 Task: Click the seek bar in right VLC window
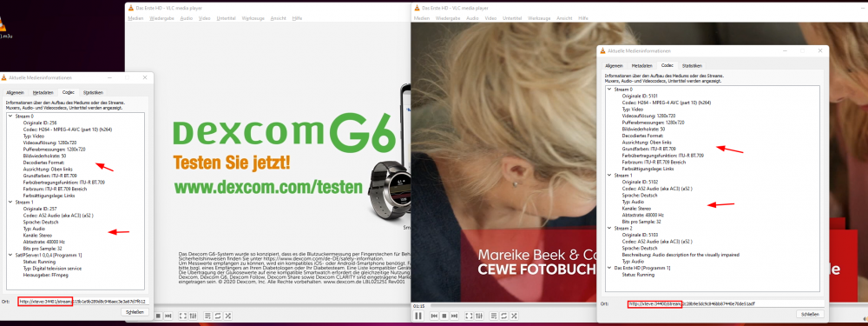[x=514, y=305]
